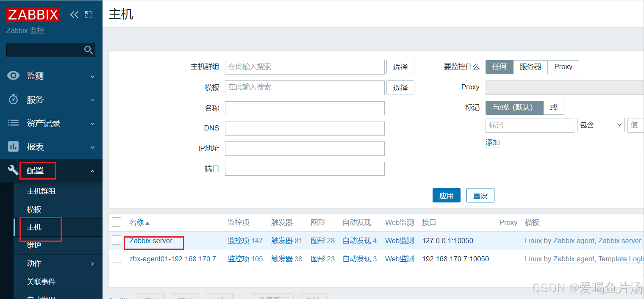Open 主机 submenu item
644x299 pixels.
click(x=34, y=227)
